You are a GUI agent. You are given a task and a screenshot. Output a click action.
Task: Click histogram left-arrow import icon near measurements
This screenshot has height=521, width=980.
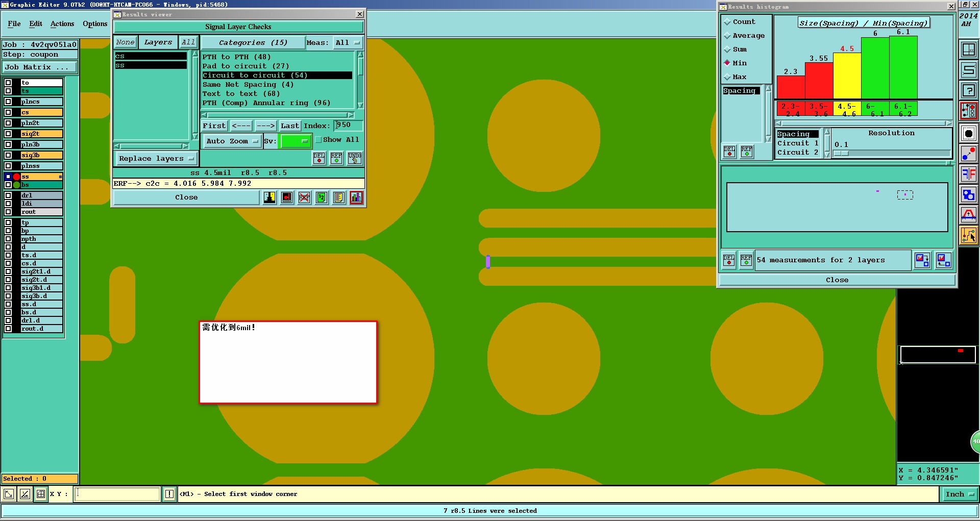[x=943, y=260]
